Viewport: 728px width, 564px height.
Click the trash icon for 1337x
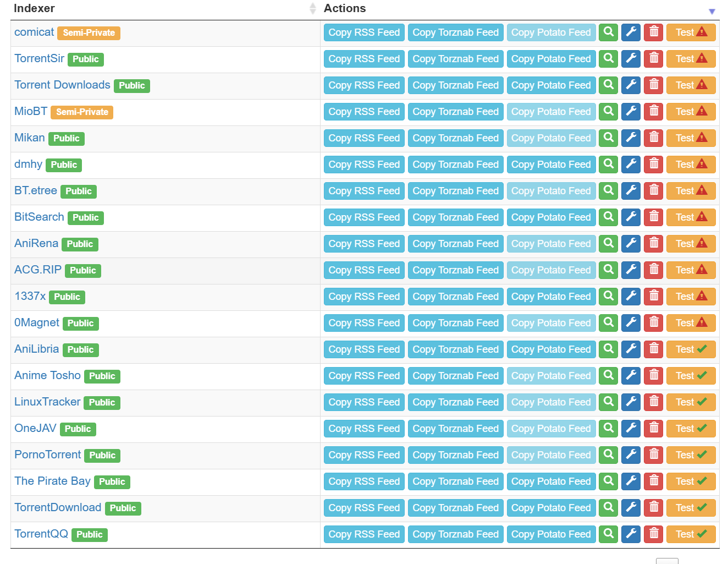click(x=653, y=297)
